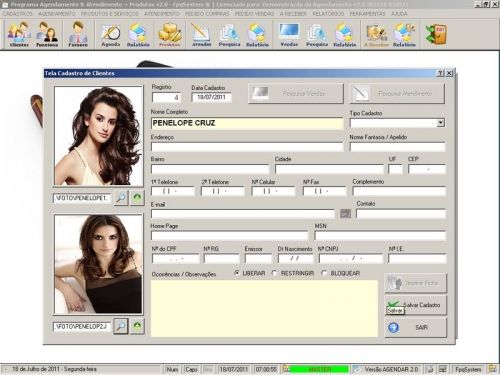Click the help question mark in dialog title
This screenshot has height=375, width=500.
pyautogui.click(x=440, y=73)
